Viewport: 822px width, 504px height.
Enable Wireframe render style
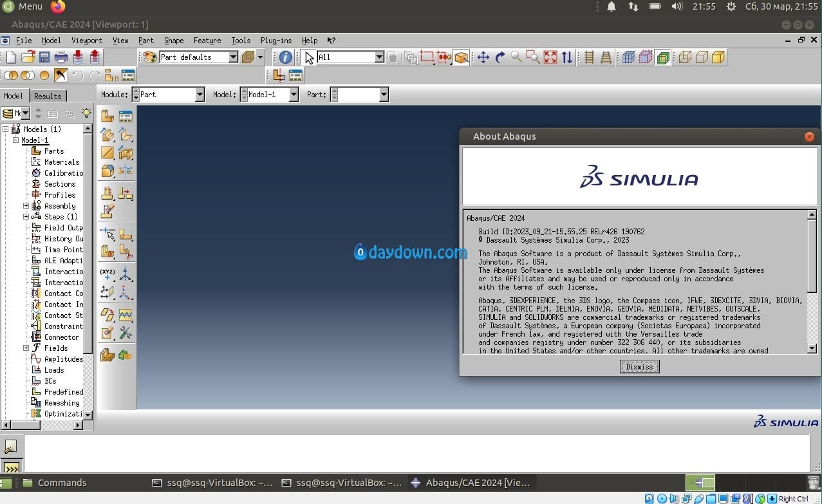(x=686, y=57)
